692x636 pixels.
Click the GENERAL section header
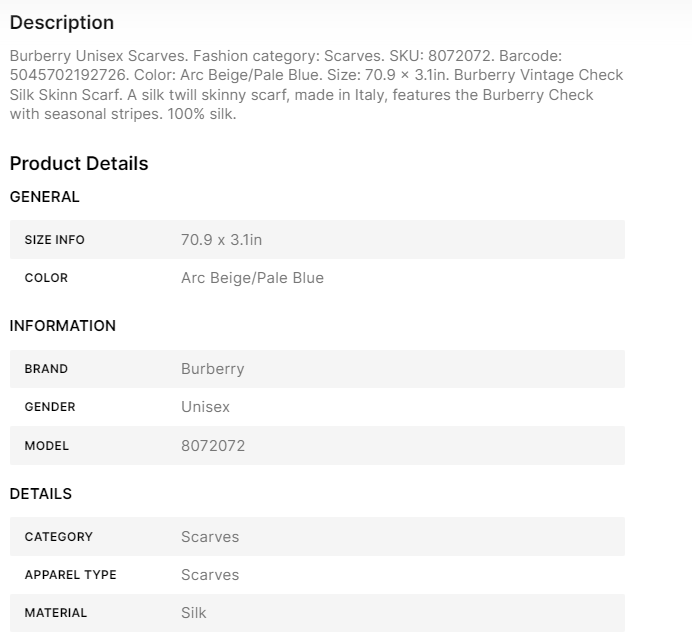click(x=45, y=197)
